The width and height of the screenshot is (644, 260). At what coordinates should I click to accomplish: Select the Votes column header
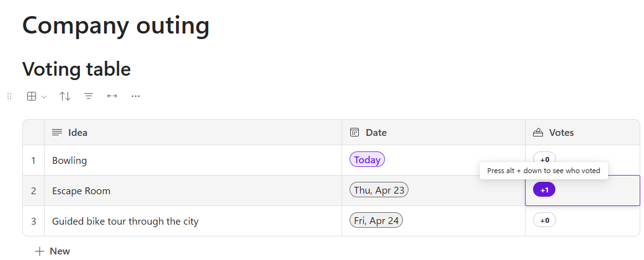pos(583,132)
